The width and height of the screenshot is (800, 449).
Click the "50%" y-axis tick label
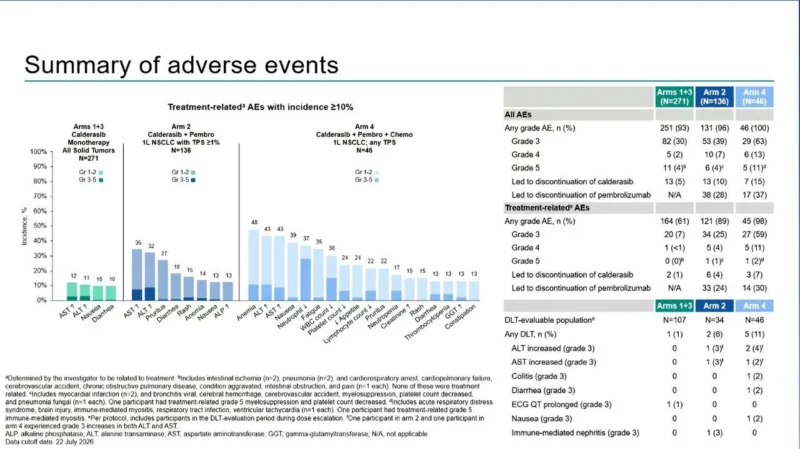tap(40, 226)
